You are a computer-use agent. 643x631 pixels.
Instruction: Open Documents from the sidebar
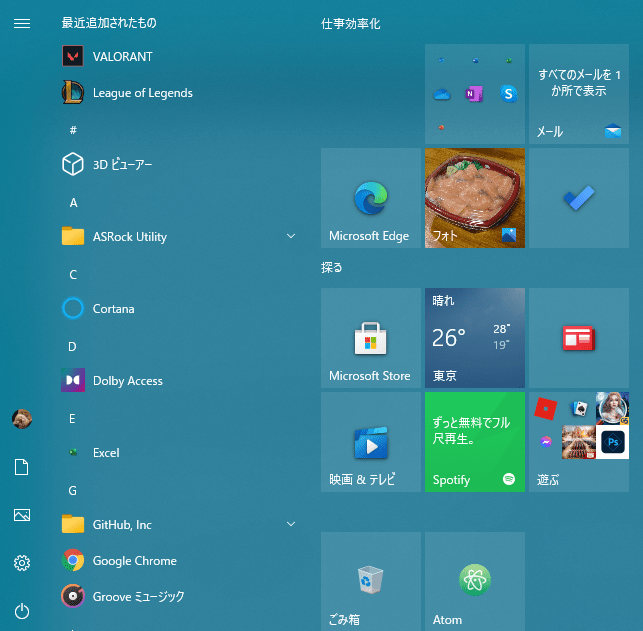pos(22,467)
